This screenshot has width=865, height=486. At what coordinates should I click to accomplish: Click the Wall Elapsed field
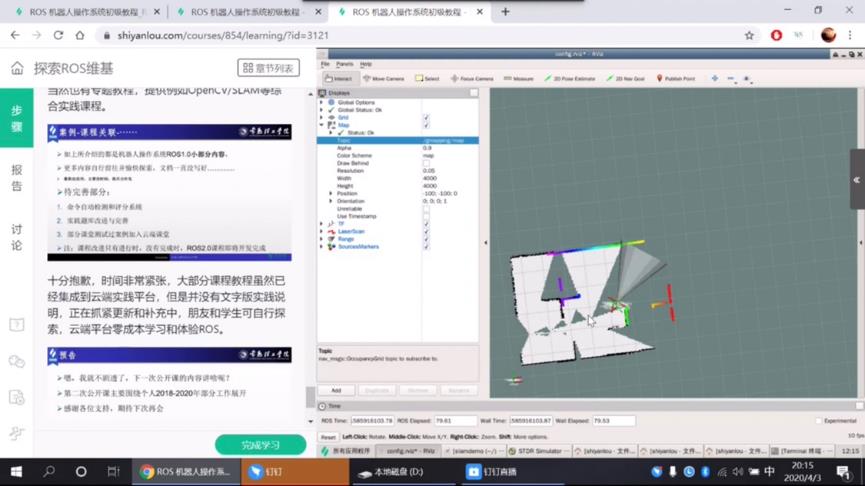tap(613, 420)
